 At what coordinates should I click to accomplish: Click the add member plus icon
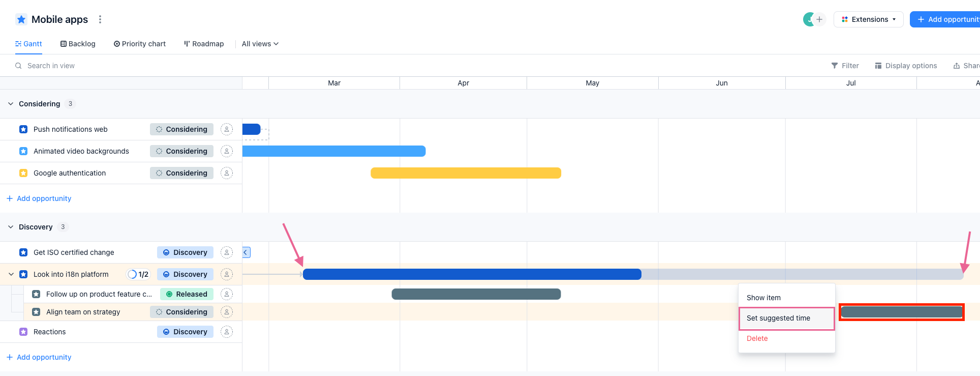[x=819, y=19]
